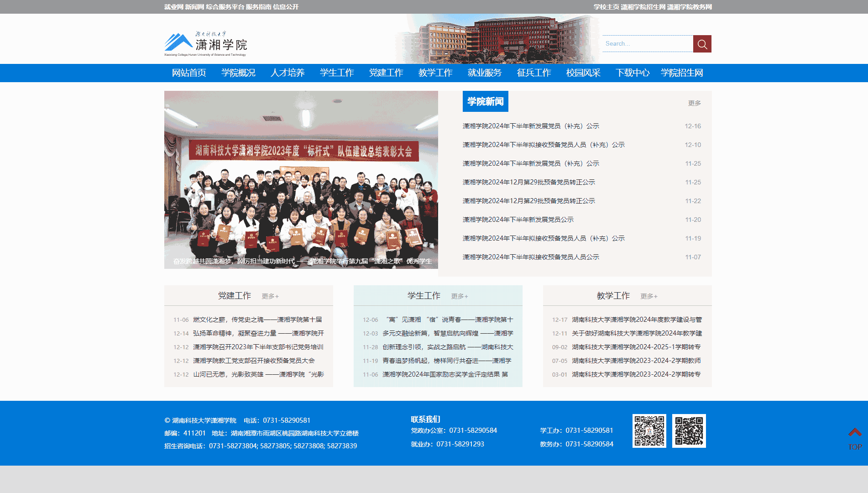
Task: Click the 信息公开 top link
Action: 286,7
